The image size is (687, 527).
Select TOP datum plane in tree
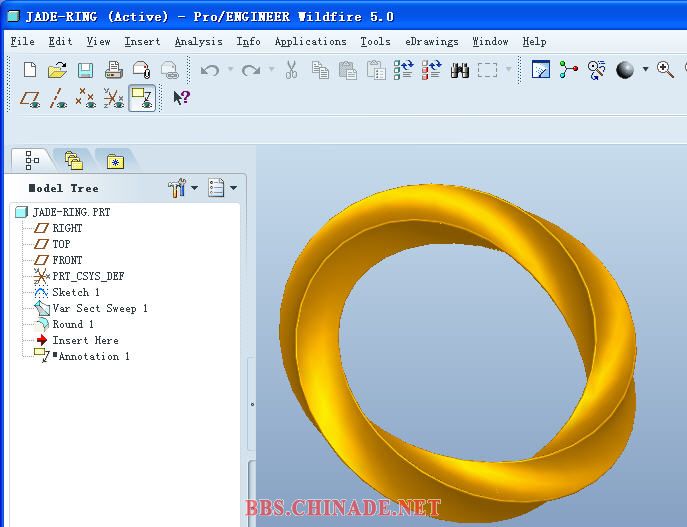[x=52, y=244]
